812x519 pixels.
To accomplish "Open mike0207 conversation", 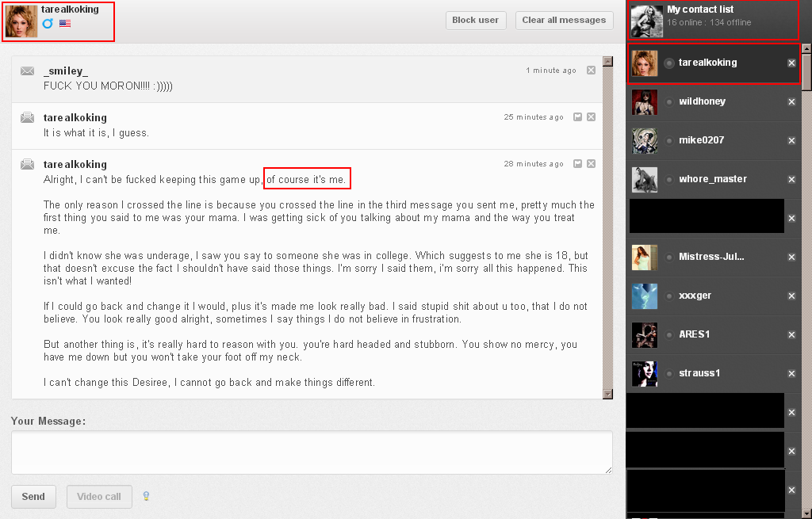I will (x=713, y=141).
